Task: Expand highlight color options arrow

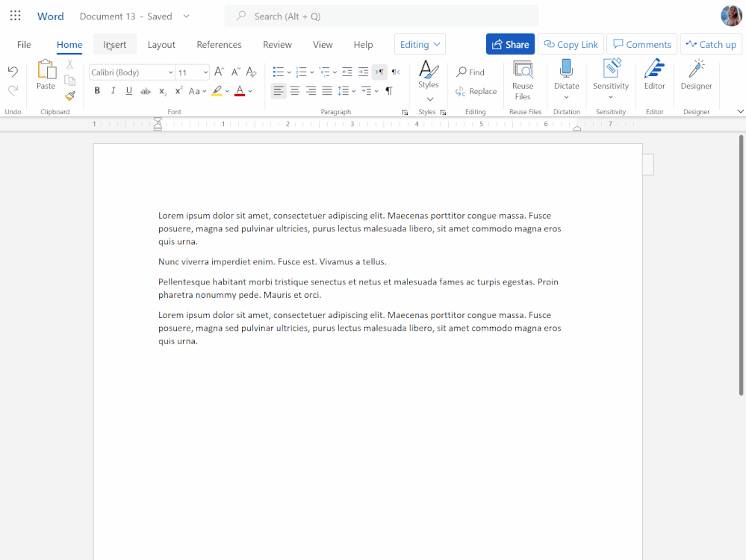Action: pyautogui.click(x=228, y=91)
